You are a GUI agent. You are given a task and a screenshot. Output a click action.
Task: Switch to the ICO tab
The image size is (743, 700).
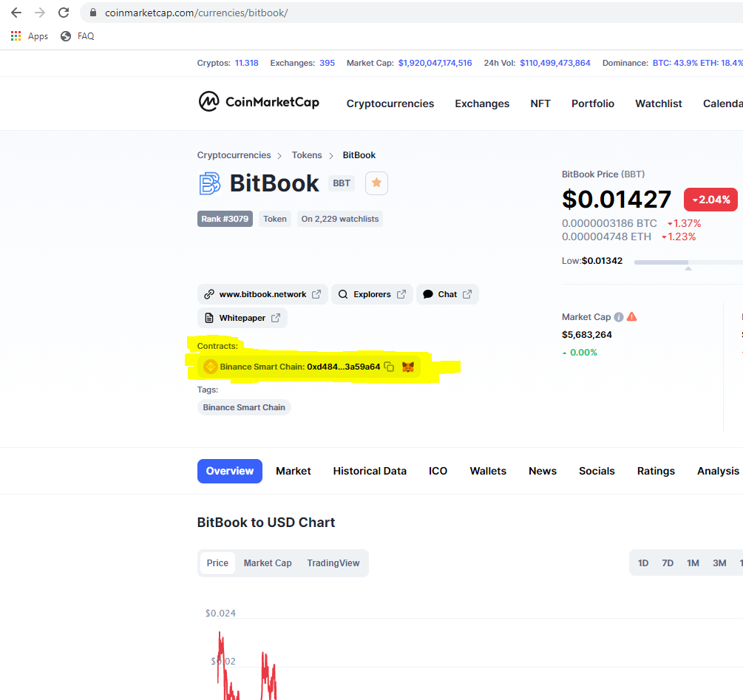click(438, 472)
